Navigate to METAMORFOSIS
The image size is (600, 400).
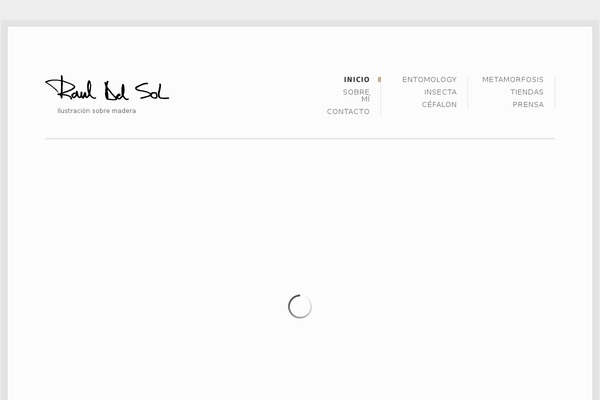513,80
